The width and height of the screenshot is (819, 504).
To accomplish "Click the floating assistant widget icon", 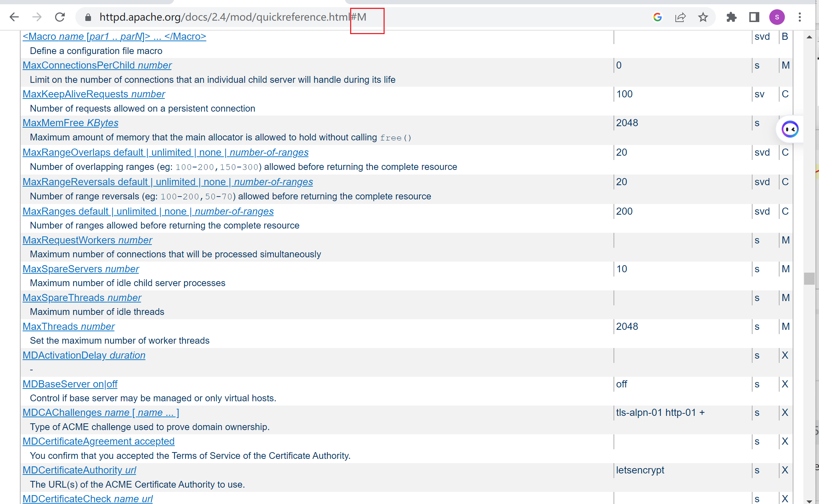I will pos(790,129).
